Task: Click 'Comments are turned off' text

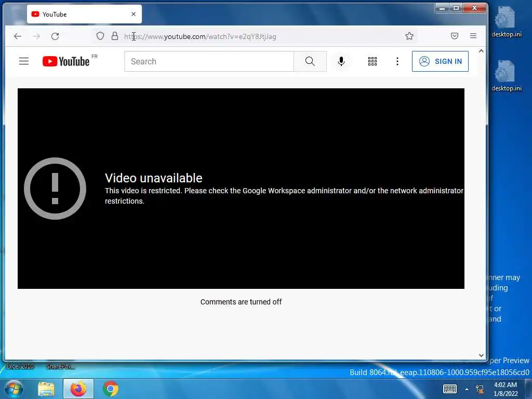Action: pos(241,302)
